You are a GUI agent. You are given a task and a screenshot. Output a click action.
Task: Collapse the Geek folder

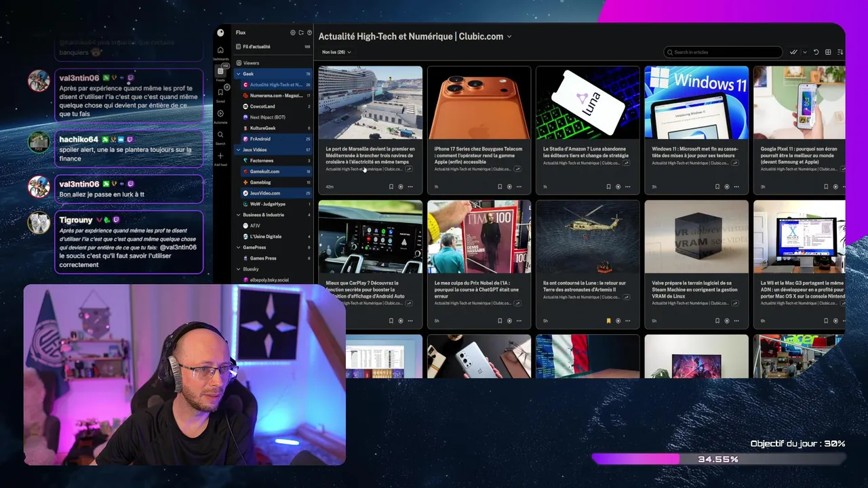click(x=239, y=74)
